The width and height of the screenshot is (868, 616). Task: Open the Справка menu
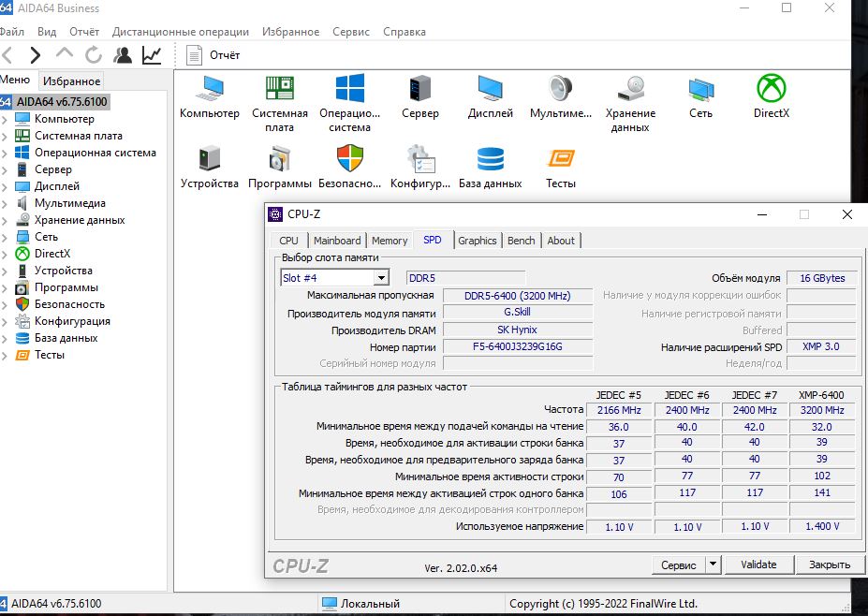coord(405,32)
